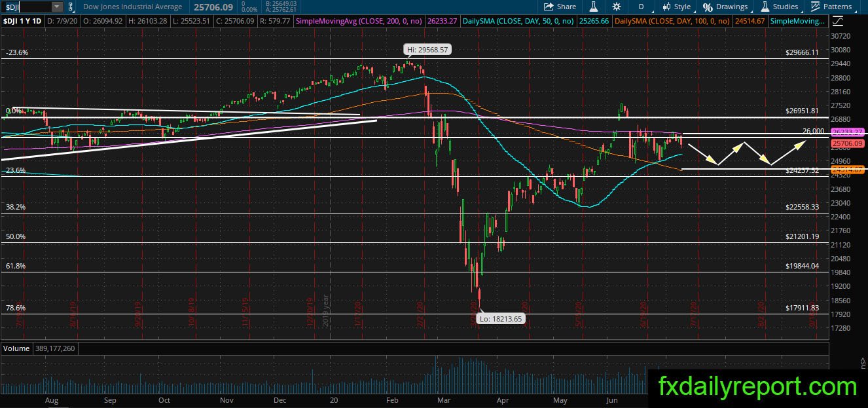868x408 pixels.
Task: Click the $24237.32 Fibonacci level label
Action: click(x=802, y=170)
